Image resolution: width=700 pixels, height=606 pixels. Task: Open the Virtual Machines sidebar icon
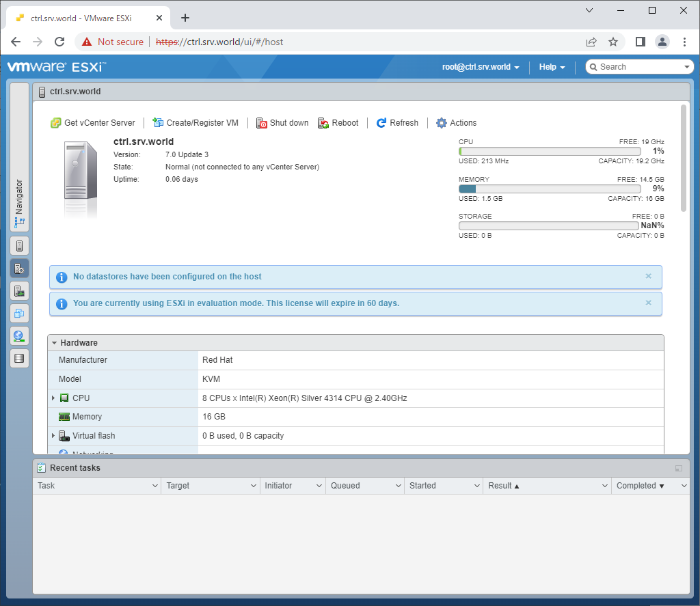click(x=19, y=313)
